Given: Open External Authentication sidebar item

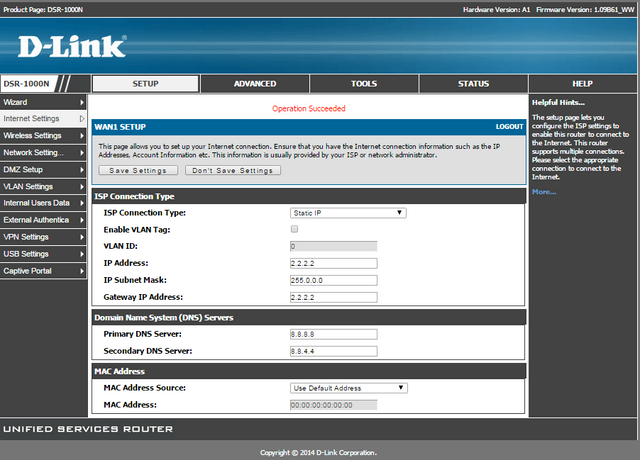Looking at the screenshot, I should (43, 220).
